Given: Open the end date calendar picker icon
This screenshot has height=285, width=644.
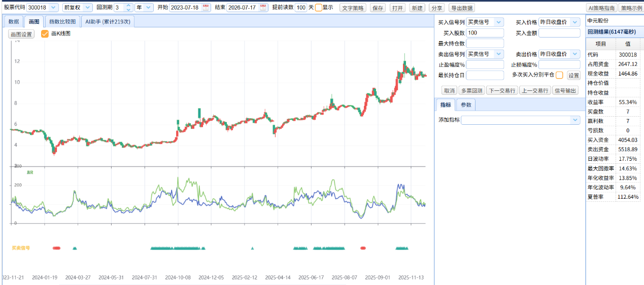Looking at the screenshot, I should 263,8.
